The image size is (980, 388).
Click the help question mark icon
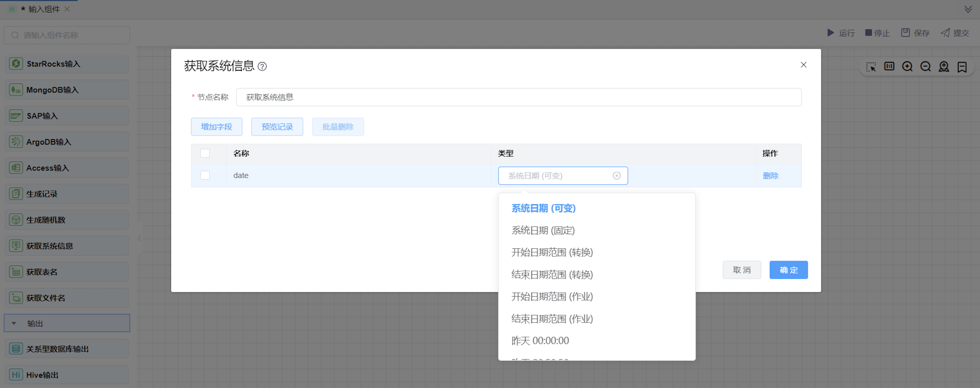(262, 67)
